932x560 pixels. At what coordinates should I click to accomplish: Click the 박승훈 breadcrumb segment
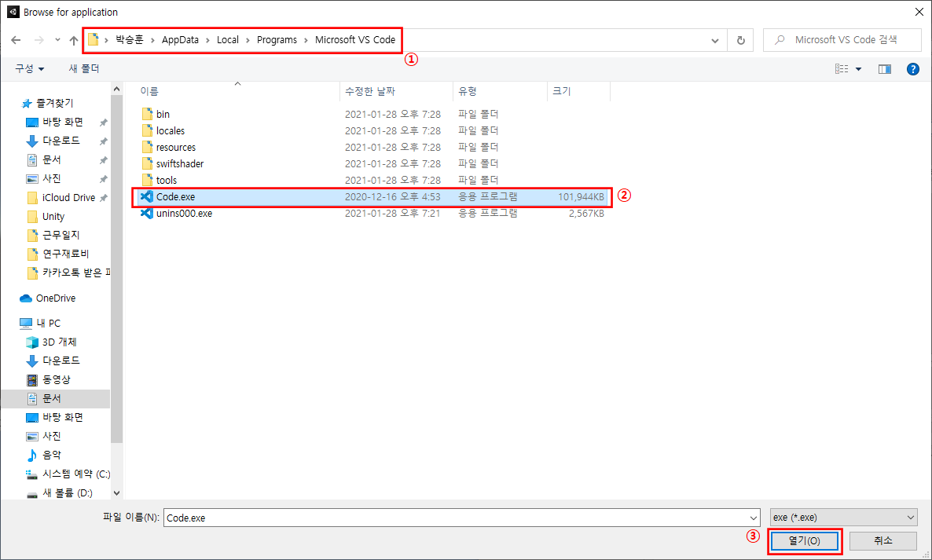[x=129, y=40]
